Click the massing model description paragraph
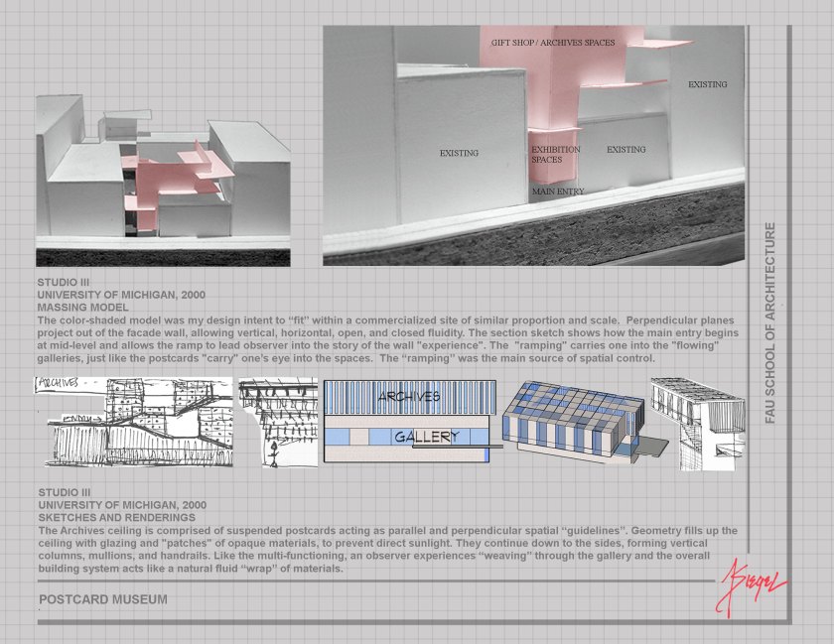 (x=387, y=340)
